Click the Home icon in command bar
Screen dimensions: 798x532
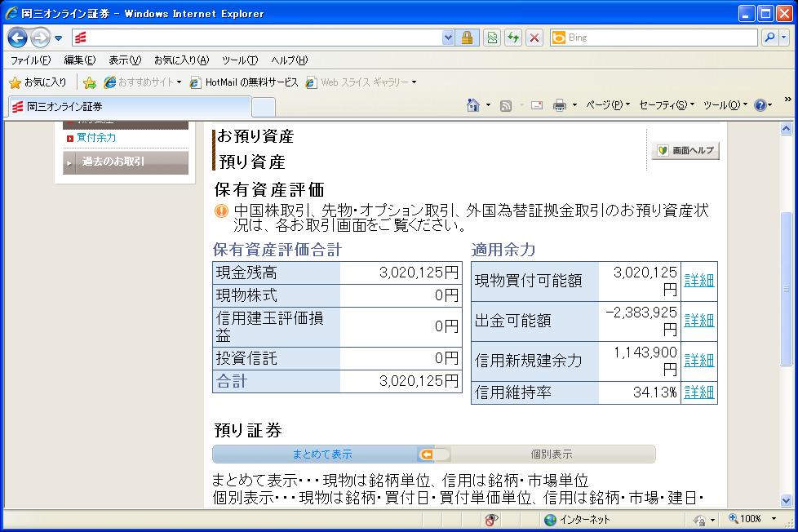473,105
